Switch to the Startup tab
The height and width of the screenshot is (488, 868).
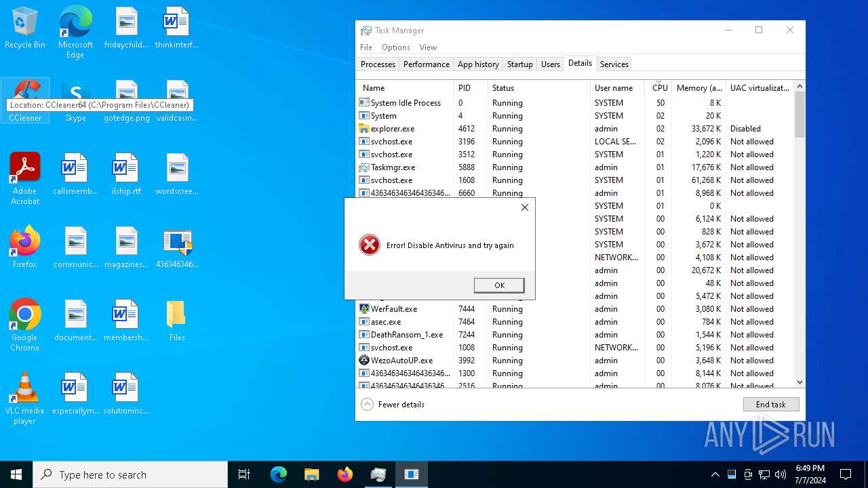pos(520,64)
